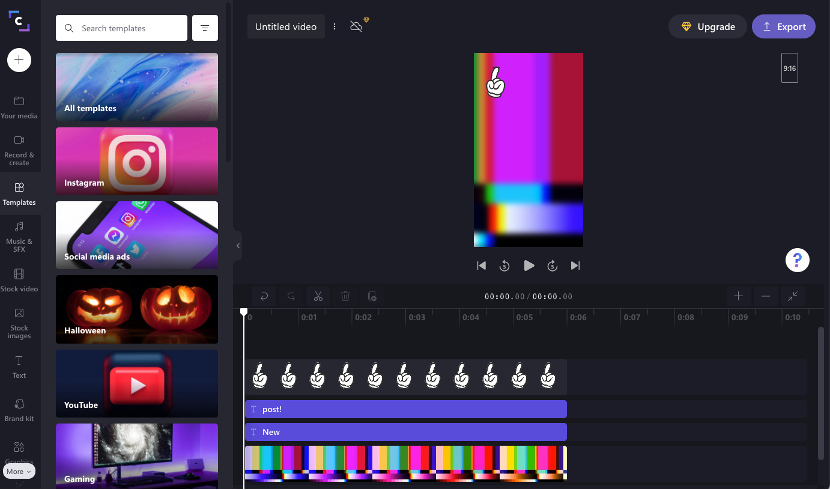Viewport: 830px width, 490px height.
Task: Open the template filter options
Action: (205, 28)
